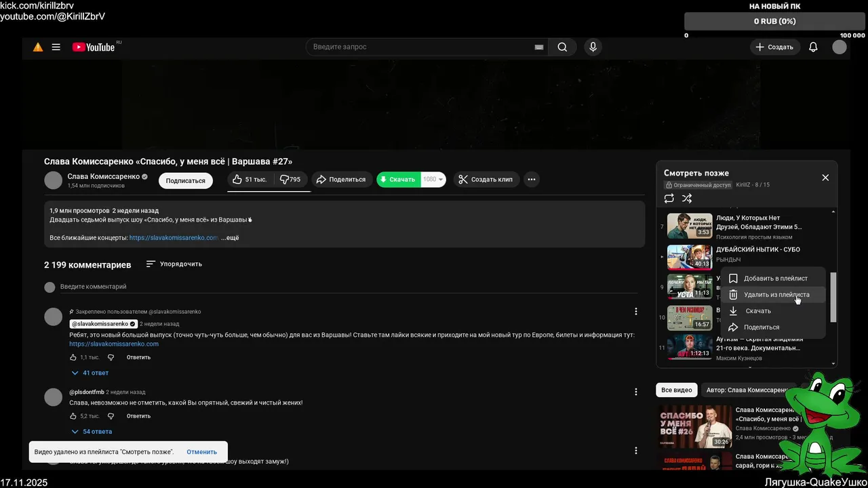
Task: Like the video with 51 тыс.
Action: pos(250,180)
